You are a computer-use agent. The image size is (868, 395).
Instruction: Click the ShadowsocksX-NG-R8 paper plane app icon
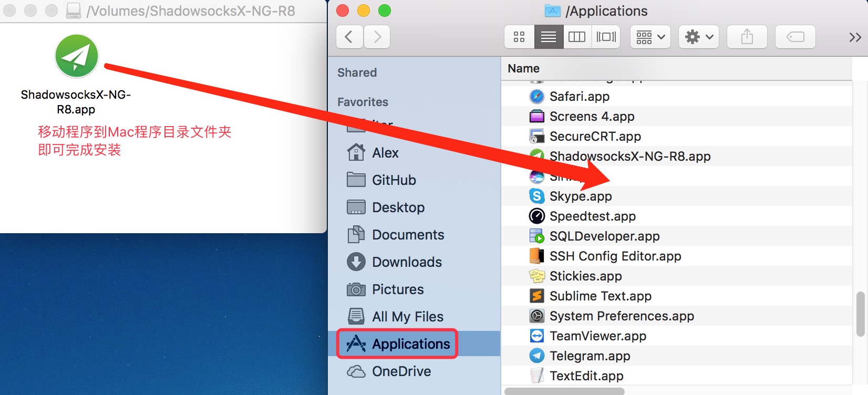[77, 56]
